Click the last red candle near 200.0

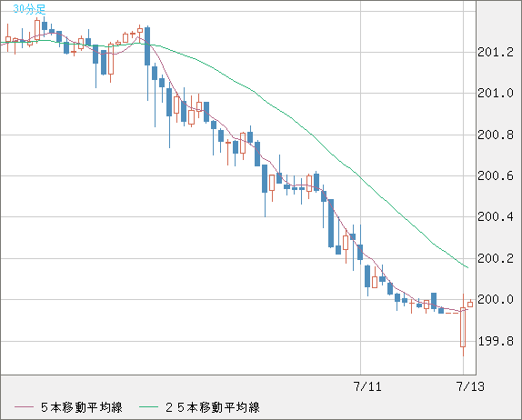pyautogui.click(x=470, y=304)
